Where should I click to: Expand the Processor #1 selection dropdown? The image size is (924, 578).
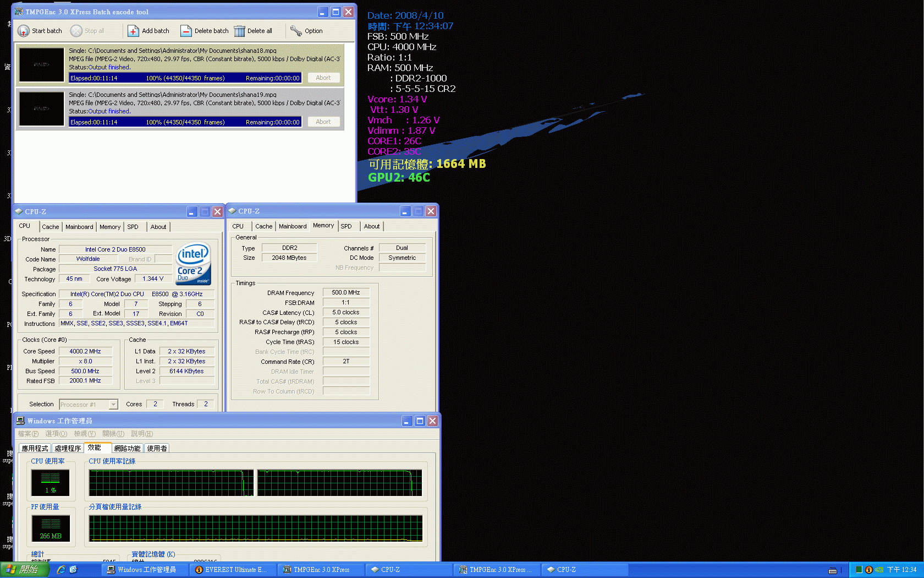point(113,405)
